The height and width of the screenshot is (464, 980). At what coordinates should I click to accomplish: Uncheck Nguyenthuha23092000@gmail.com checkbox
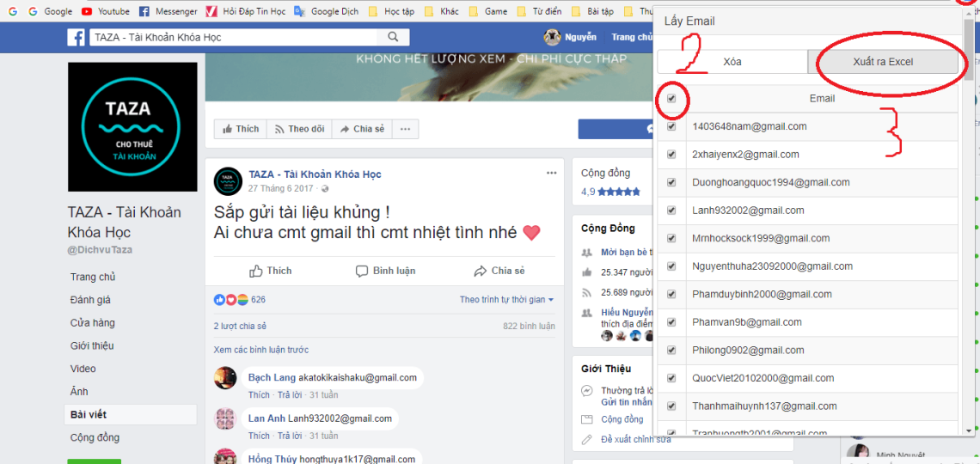[x=671, y=266]
